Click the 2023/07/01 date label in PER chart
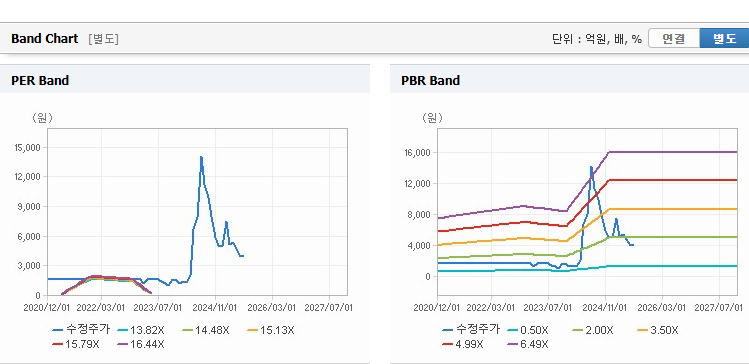The height and width of the screenshot is (364, 749). point(158,307)
